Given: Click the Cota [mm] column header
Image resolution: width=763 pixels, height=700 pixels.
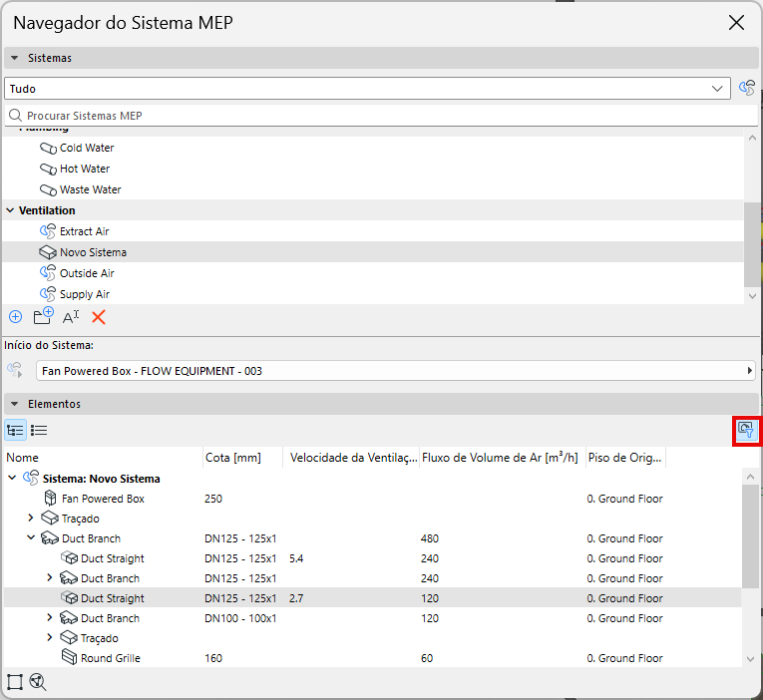Looking at the screenshot, I should [x=231, y=458].
